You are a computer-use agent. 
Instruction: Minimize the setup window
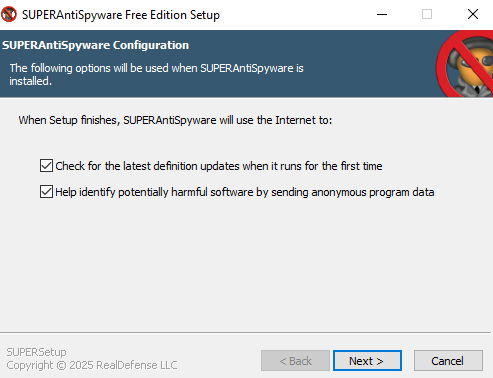coord(382,14)
